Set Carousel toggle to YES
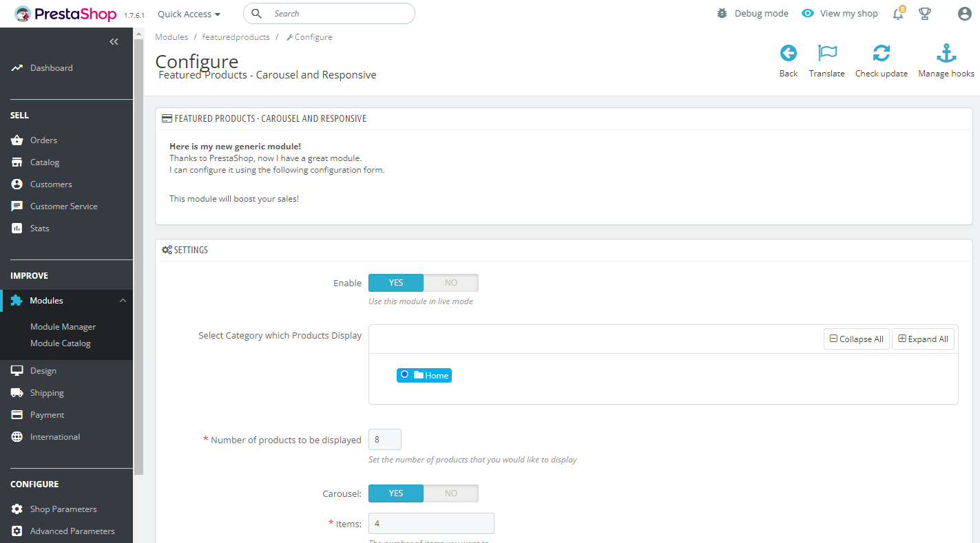980x543 pixels. 396,493
